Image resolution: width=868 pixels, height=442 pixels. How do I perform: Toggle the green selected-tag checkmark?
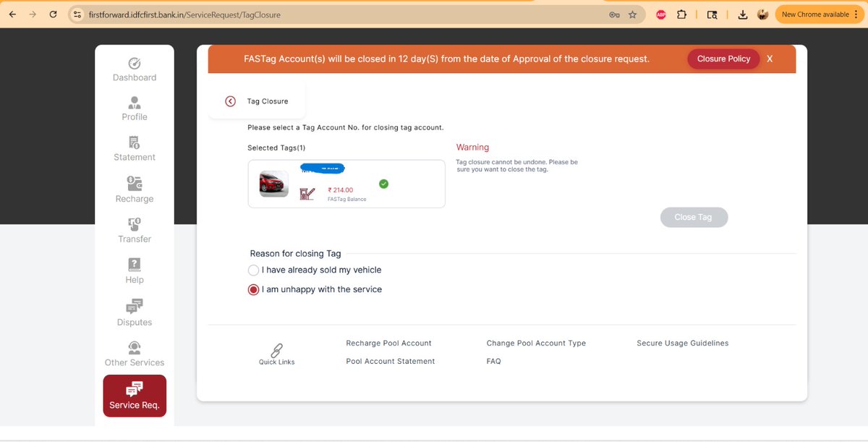point(384,184)
